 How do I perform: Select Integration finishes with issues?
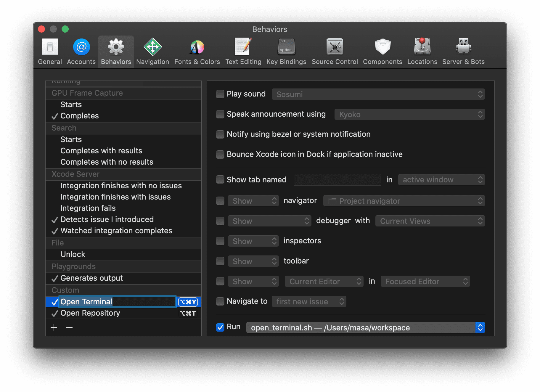(x=123, y=197)
